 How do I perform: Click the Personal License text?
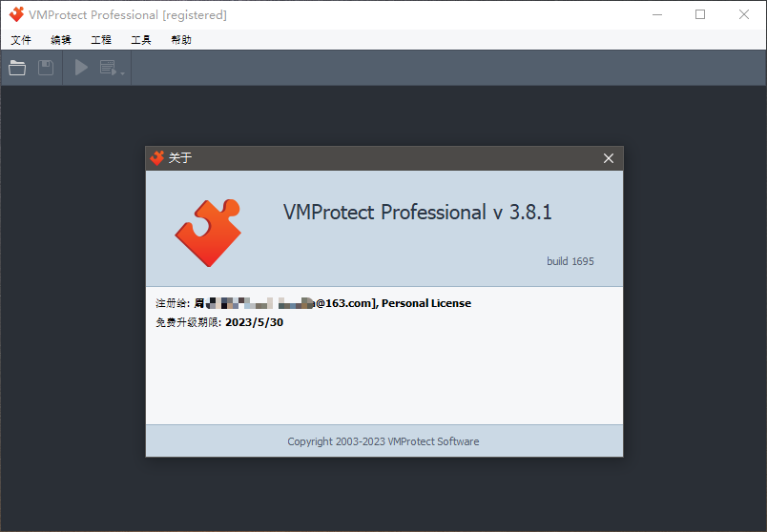(426, 303)
